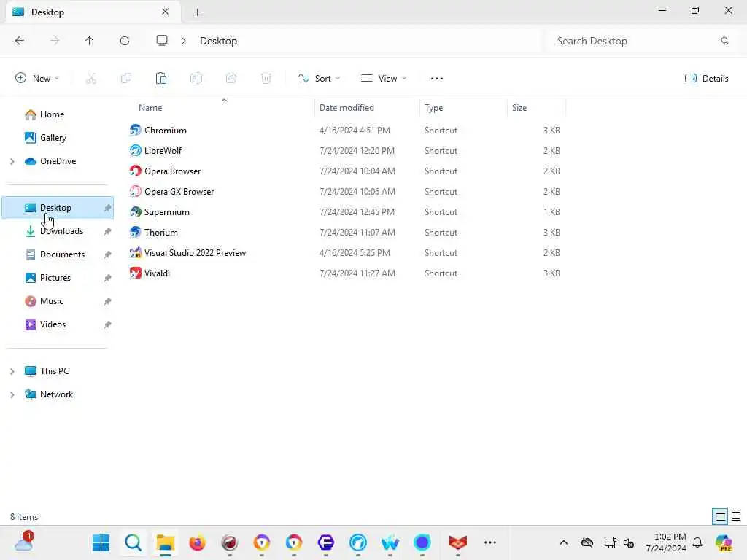Open Windows Start menu
This screenshot has width=747, height=560.
coord(101,542)
